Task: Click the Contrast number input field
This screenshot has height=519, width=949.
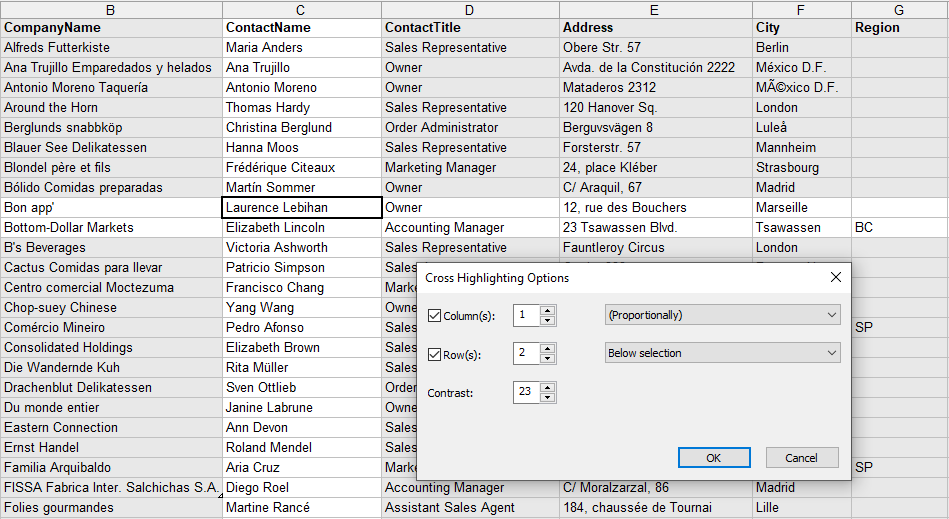Action: [x=526, y=392]
